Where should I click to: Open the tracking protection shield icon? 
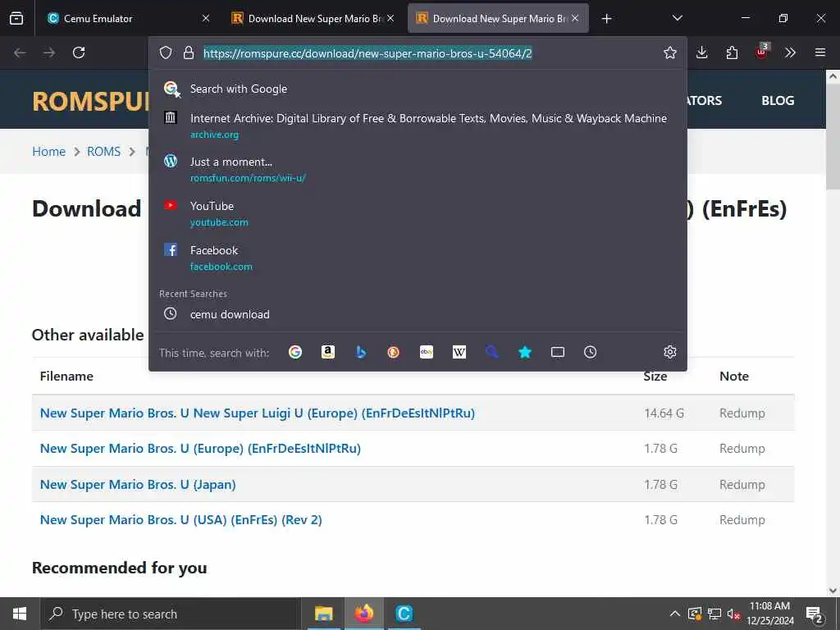click(x=166, y=52)
